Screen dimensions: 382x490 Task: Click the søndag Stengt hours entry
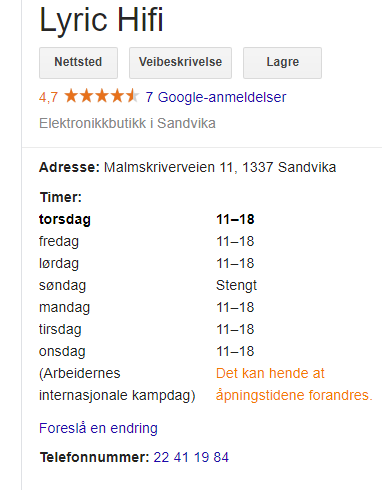pyautogui.click(x=148, y=285)
